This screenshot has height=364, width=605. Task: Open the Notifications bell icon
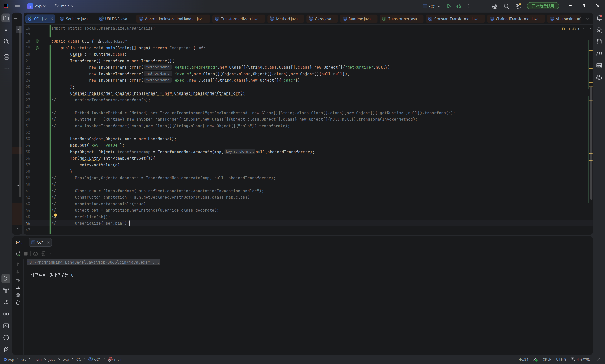pos(599,18)
